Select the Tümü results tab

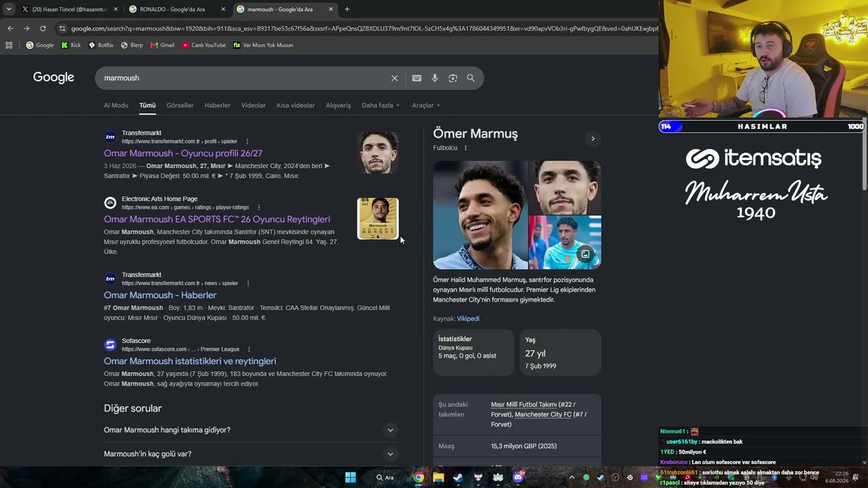tap(147, 106)
